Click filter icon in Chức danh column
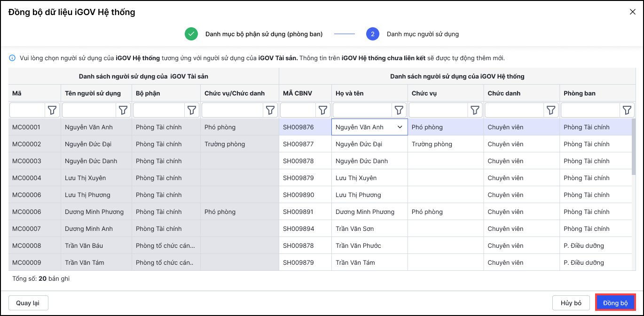644x316 pixels. [x=551, y=110]
